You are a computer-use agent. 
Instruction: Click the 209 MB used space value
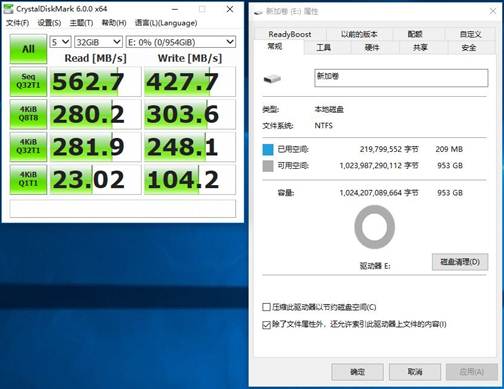tap(449, 149)
